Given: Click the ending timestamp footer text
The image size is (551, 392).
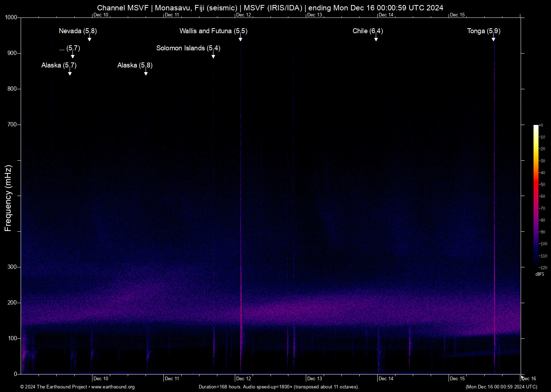Looking at the screenshot, I should click(x=501, y=387).
